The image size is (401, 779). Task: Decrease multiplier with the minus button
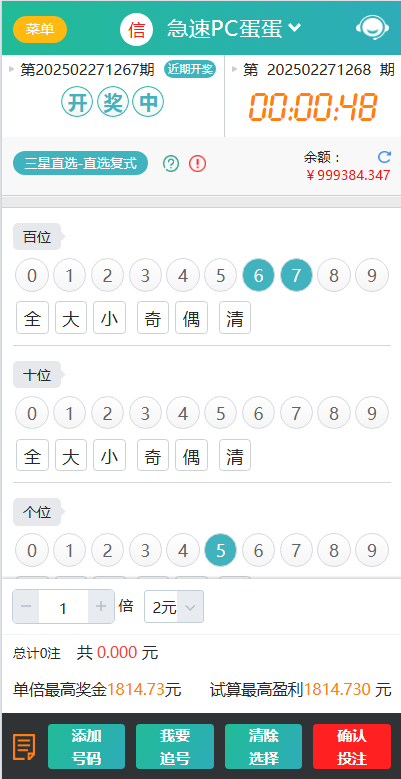(26, 606)
